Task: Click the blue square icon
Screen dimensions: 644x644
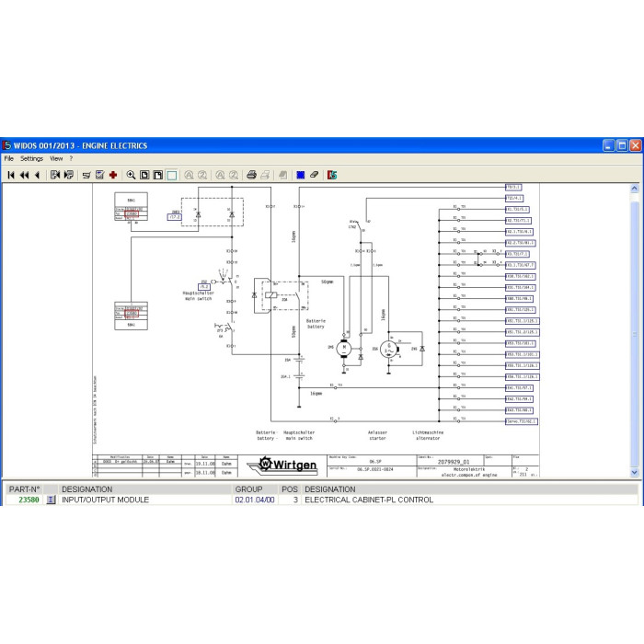Action: [x=301, y=176]
